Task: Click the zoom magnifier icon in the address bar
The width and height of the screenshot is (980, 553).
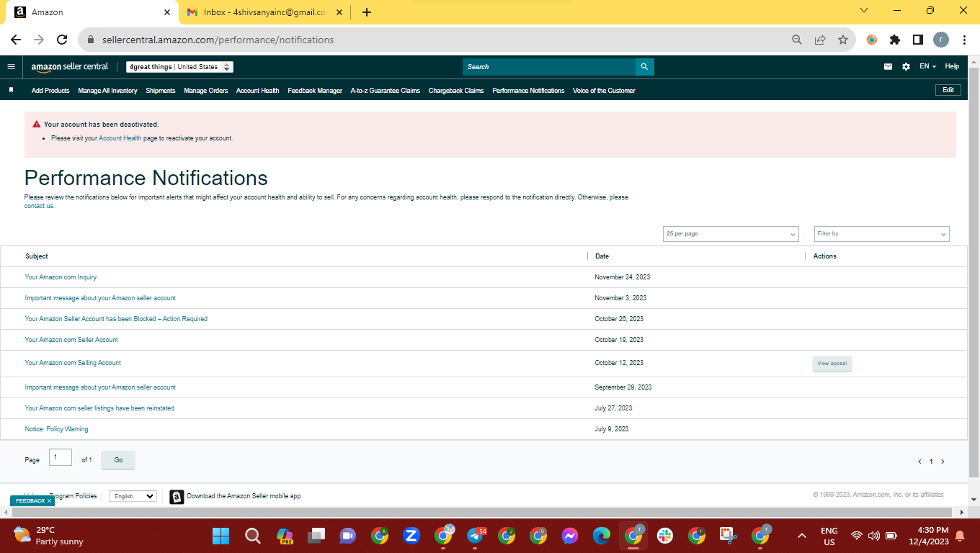Action: [796, 40]
